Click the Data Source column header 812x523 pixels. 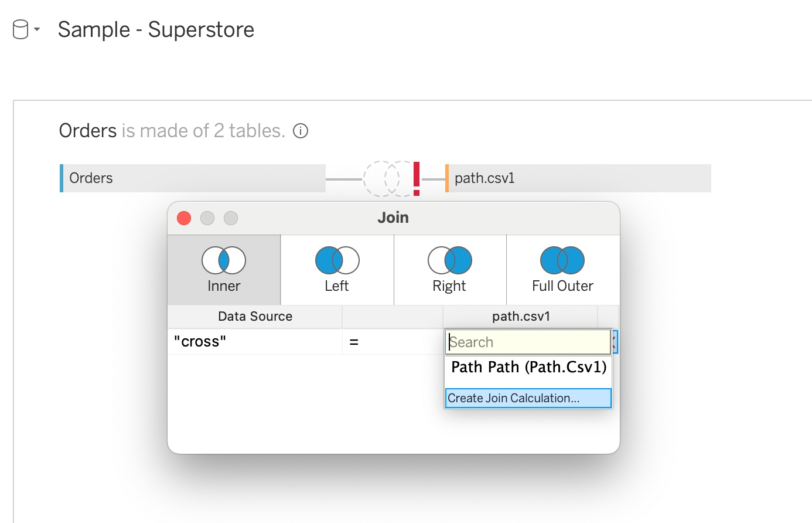pyautogui.click(x=255, y=317)
